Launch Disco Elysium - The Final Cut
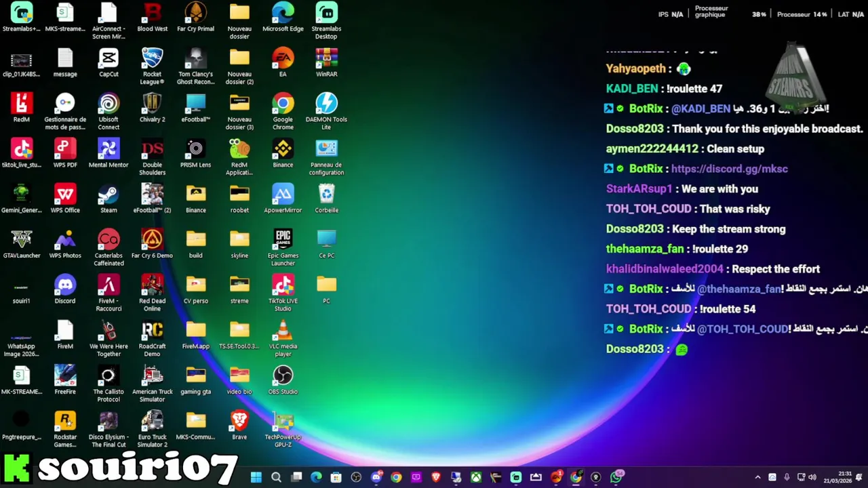 108,429
